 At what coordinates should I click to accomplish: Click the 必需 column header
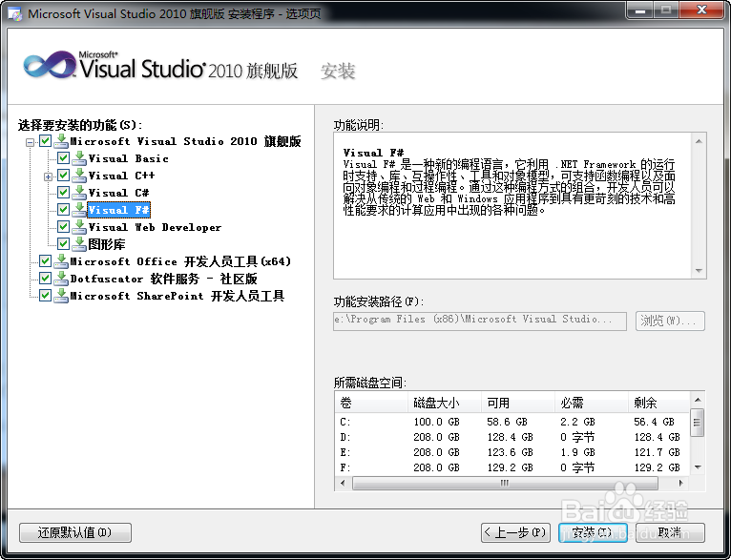pyautogui.click(x=592, y=403)
